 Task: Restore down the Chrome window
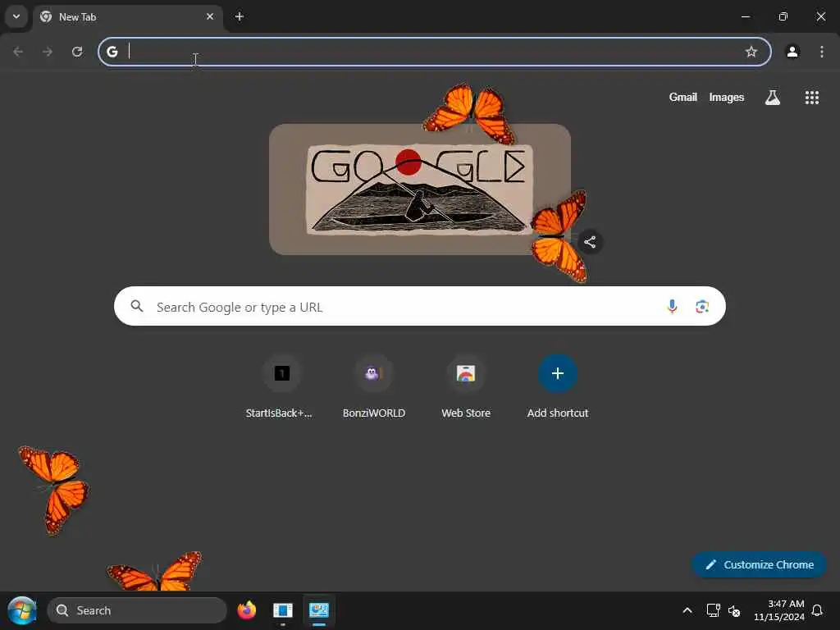[x=783, y=16]
